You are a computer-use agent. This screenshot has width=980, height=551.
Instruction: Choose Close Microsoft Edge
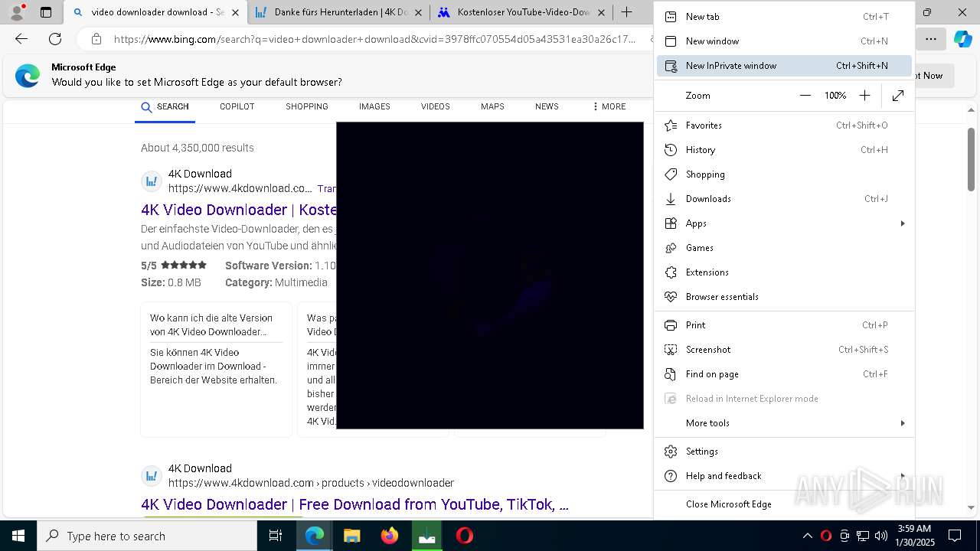pyautogui.click(x=784, y=504)
